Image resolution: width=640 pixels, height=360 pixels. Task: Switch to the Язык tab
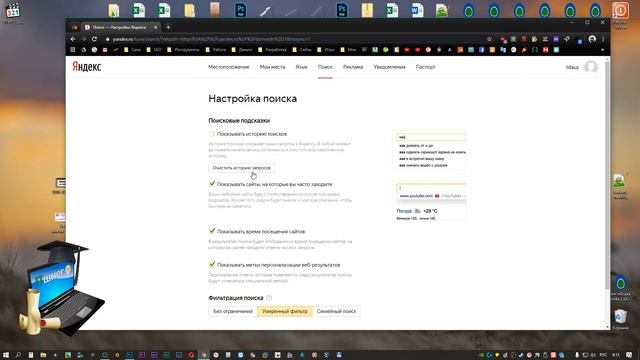302,67
